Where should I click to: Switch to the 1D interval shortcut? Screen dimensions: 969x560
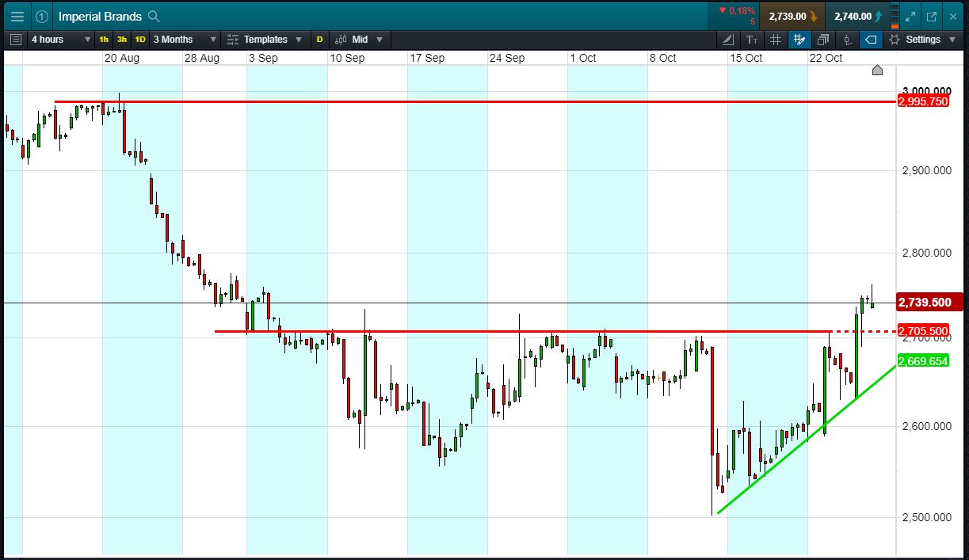[x=139, y=39]
